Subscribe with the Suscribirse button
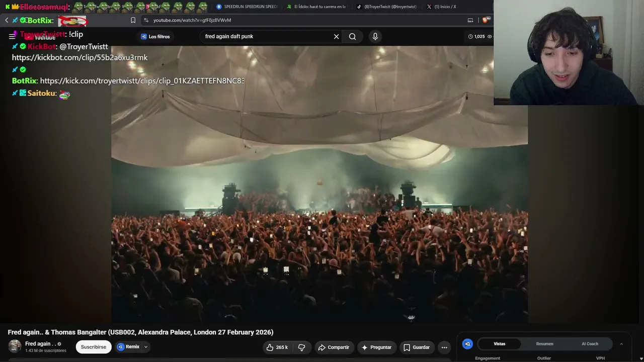Image resolution: width=644 pixels, height=362 pixels. 94,347
